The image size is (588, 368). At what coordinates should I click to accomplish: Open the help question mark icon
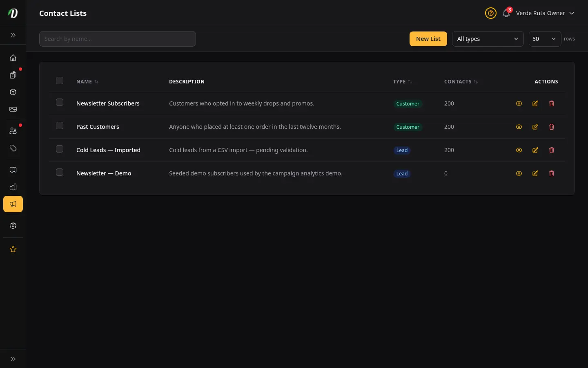click(491, 13)
